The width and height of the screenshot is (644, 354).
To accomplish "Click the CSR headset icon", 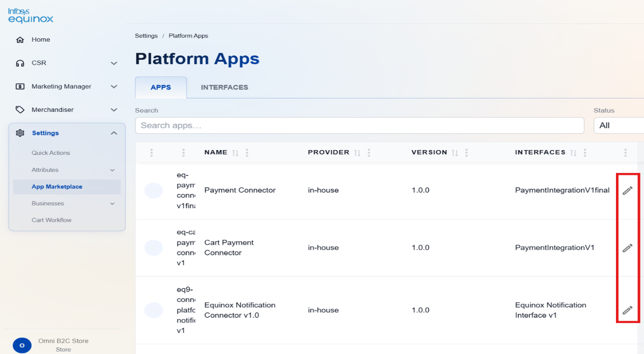I will tap(20, 63).
